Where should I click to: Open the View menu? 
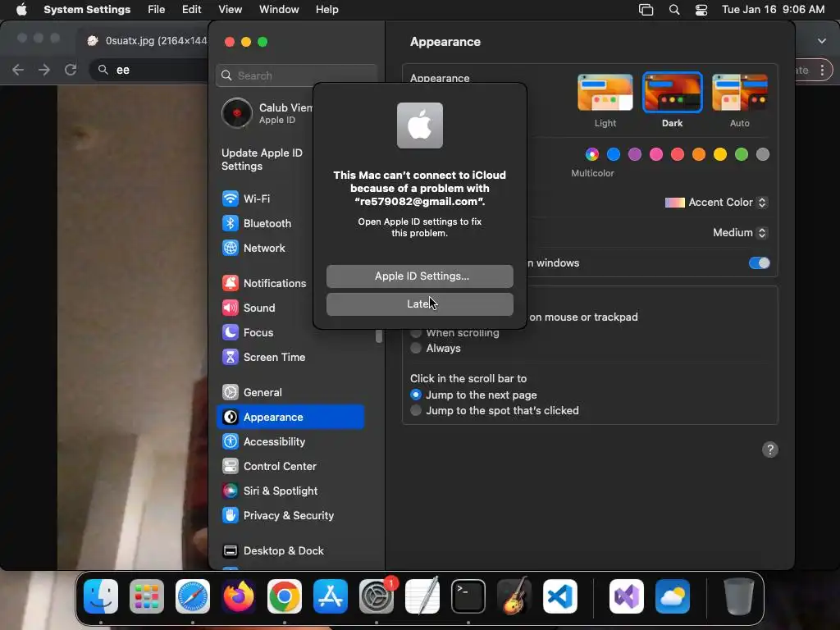click(x=231, y=10)
